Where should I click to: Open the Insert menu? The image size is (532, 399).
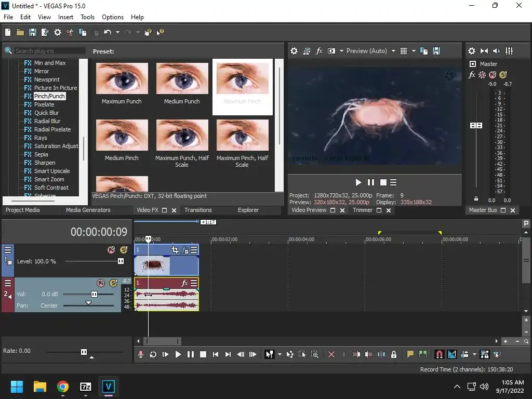pyautogui.click(x=65, y=17)
